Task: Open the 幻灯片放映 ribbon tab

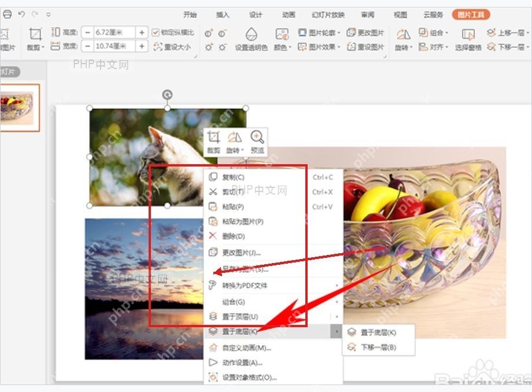Action: point(328,14)
